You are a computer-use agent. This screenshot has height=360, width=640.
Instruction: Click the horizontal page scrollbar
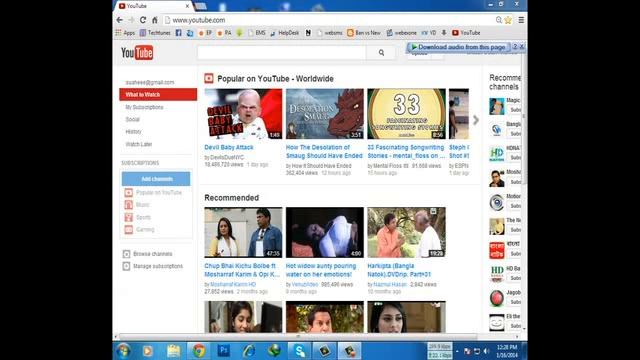pos(298,337)
